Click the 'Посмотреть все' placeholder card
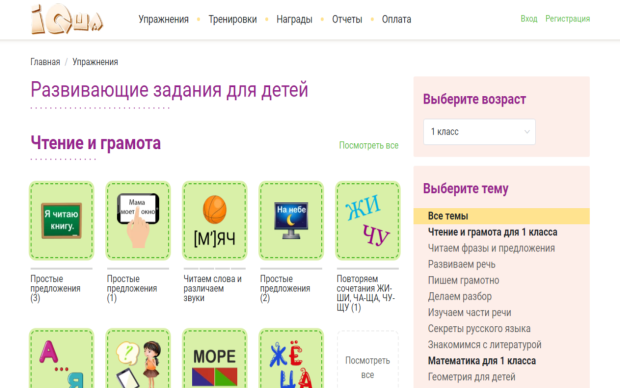Screen dimensions: 620x388 point(368,360)
